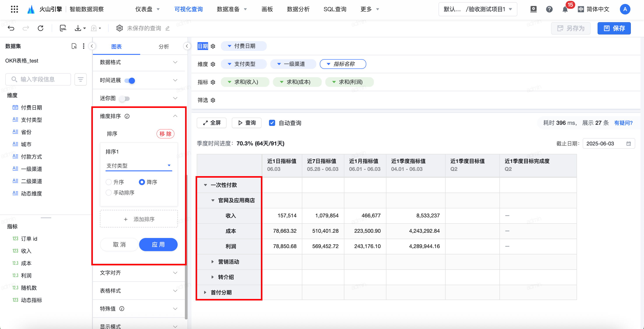The width and height of the screenshot is (644, 329).
Task: Click the 移除 sort button
Action: pyautogui.click(x=165, y=134)
